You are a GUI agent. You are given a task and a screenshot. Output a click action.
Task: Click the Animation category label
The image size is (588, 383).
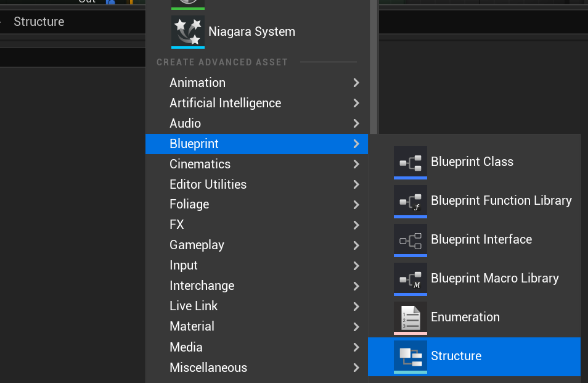(198, 83)
